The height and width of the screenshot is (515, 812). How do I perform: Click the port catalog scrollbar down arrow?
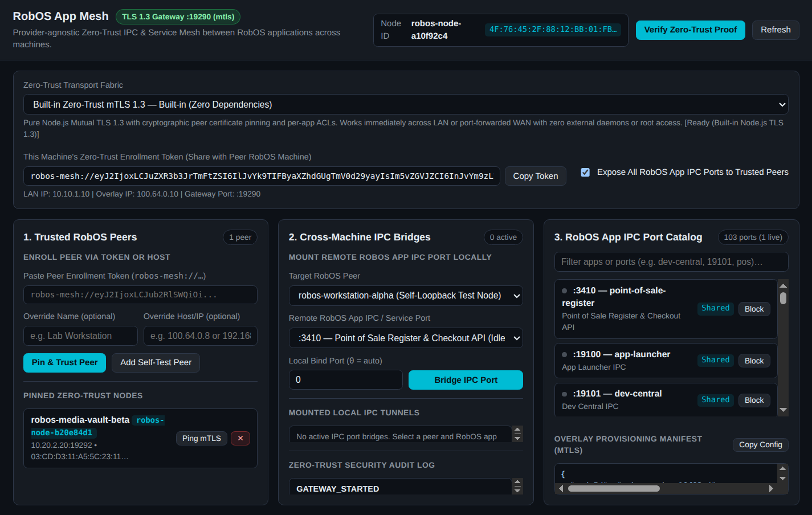coord(783,410)
